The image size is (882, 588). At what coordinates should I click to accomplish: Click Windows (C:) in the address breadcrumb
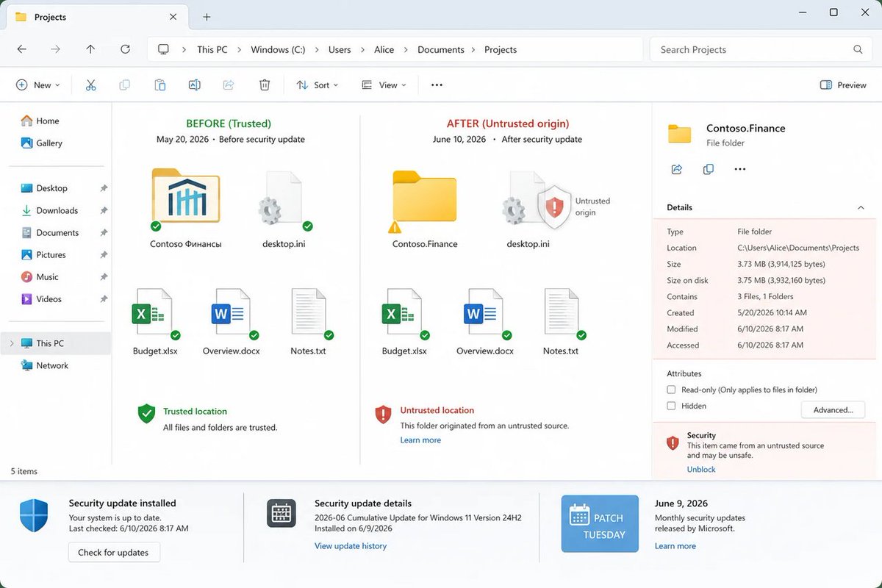pyautogui.click(x=278, y=50)
